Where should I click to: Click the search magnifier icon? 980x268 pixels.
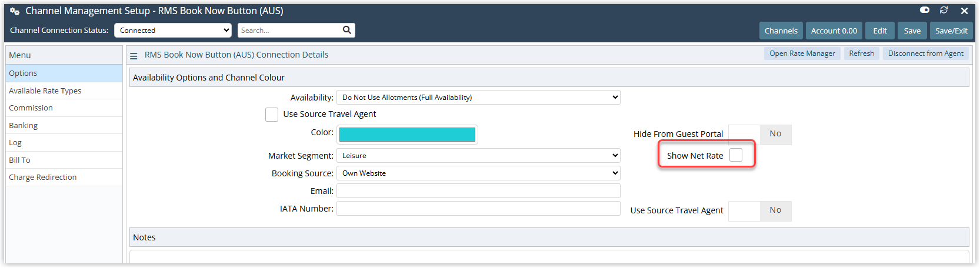point(347,30)
